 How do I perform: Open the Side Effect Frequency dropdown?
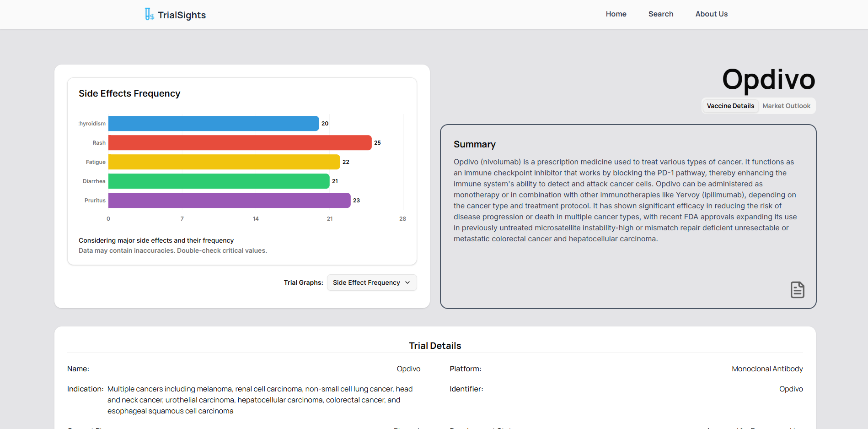click(x=371, y=282)
